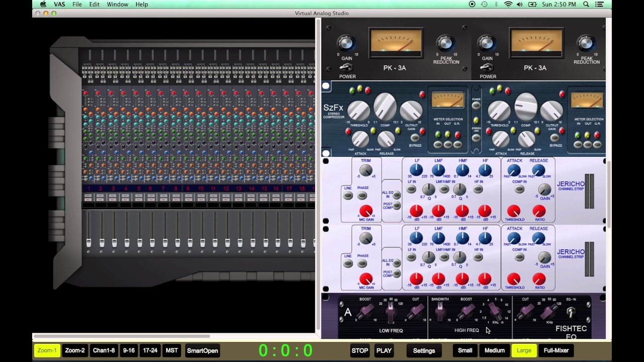Click the Comp ratio knob on the left SzFx compressor
Image resolution: width=644 pixels, height=362 pixels.
pyautogui.click(x=385, y=106)
